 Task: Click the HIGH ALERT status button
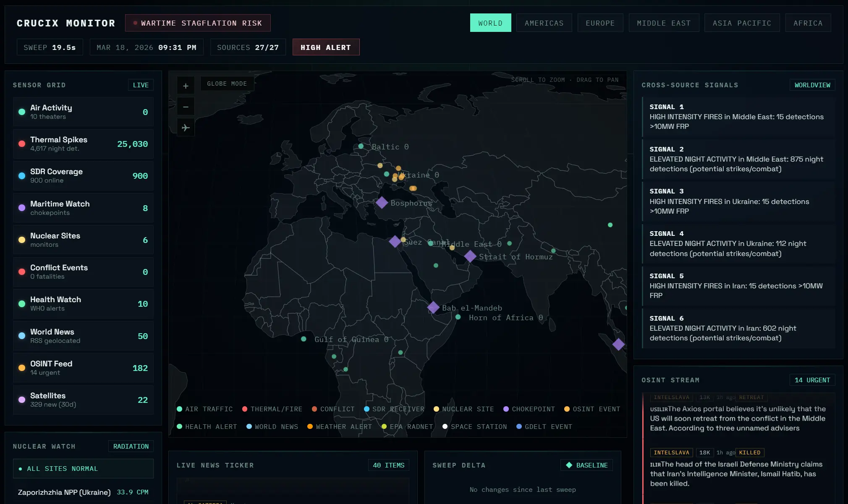[x=326, y=47]
